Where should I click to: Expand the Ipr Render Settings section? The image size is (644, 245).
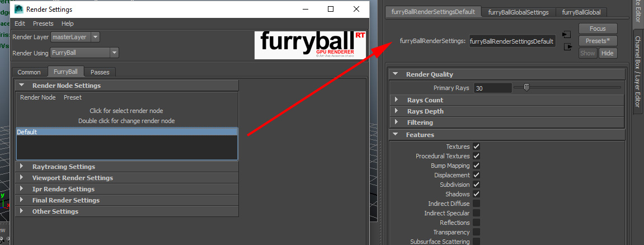[x=128, y=189]
